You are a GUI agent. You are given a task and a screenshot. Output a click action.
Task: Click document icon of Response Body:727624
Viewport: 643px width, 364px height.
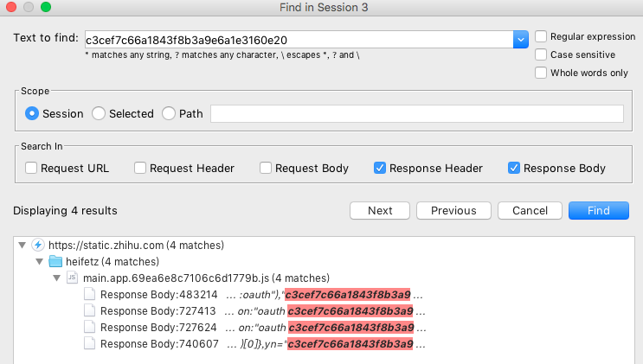89,328
